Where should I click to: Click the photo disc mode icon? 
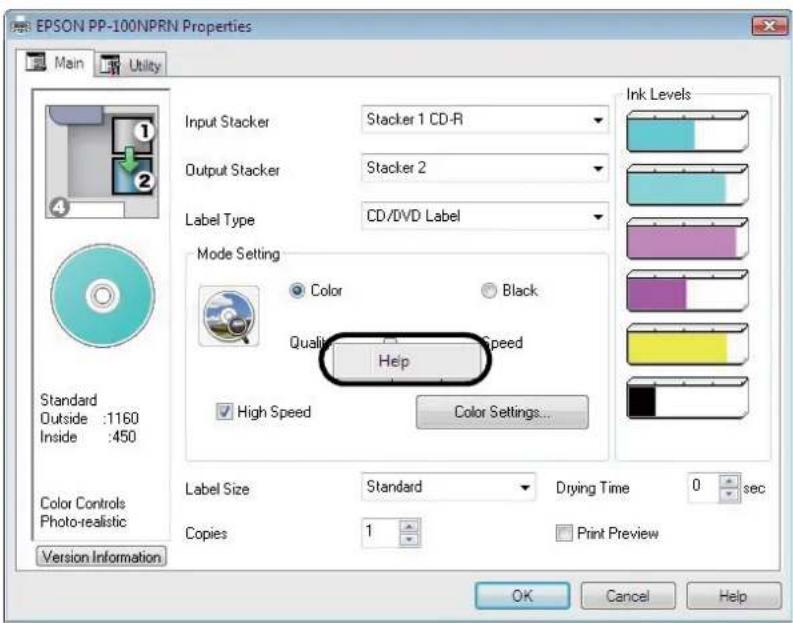[x=229, y=316]
